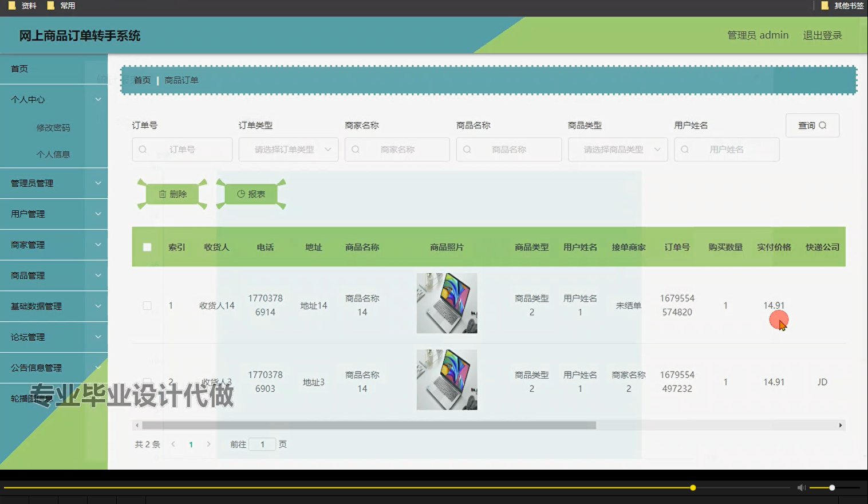This screenshot has height=504, width=868.
Task: Open the 请选择商品类型 dropdown
Action: (618, 149)
